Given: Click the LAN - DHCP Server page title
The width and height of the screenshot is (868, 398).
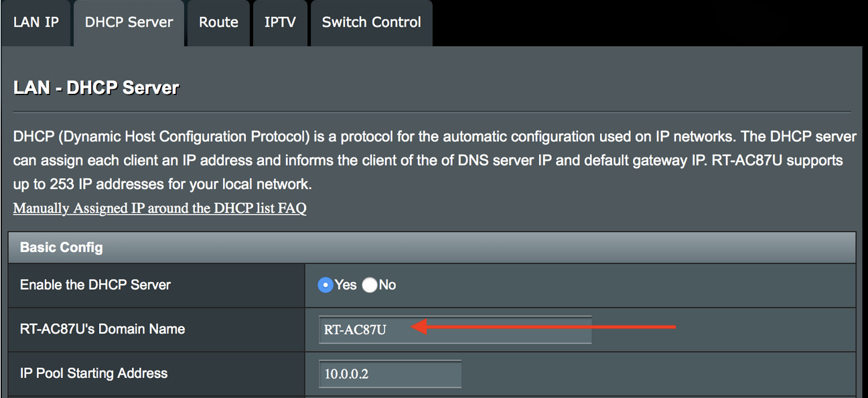Looking at the screenshot, I should click(96, 86).
